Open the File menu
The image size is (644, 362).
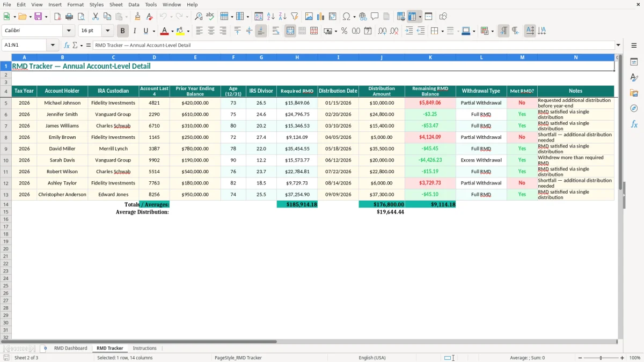tap(6, 4)
